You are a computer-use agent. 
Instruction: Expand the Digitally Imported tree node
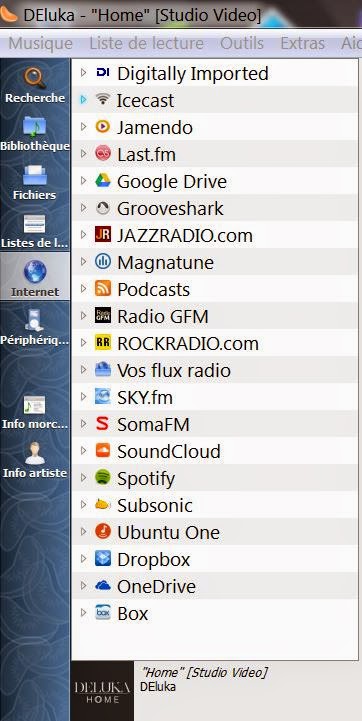point(83,73)
